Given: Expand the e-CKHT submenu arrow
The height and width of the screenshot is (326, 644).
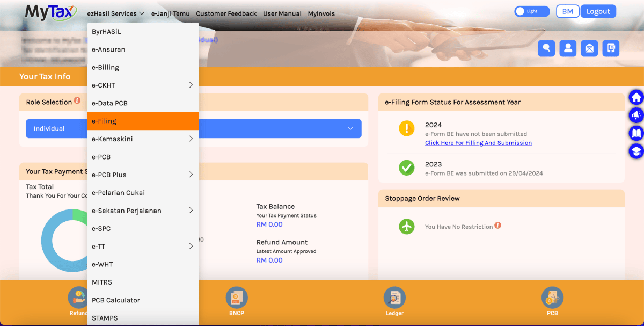Looking at the screenshot, I should [191, 85].
